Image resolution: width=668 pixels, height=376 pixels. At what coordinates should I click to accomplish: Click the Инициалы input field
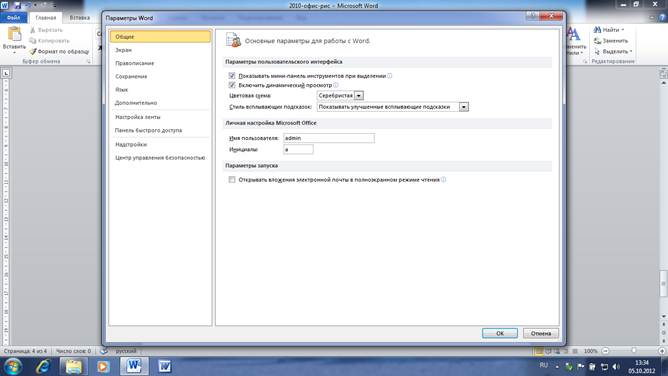298,149
